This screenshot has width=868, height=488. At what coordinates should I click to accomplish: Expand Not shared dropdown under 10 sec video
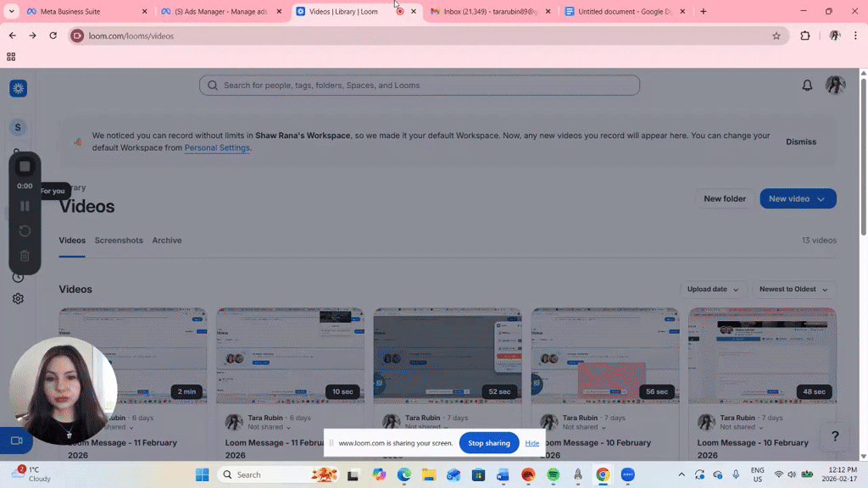coord(269,427)
